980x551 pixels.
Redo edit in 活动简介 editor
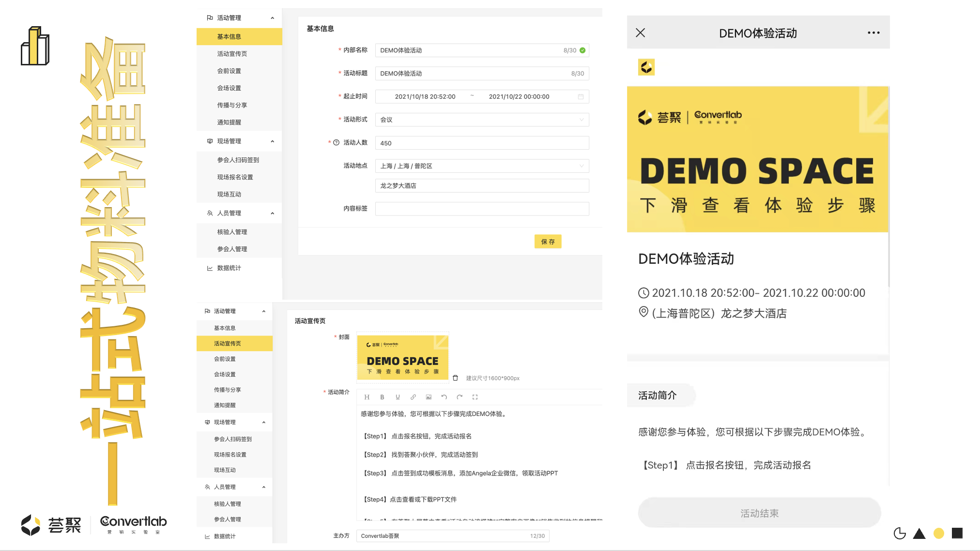(459, 397)
